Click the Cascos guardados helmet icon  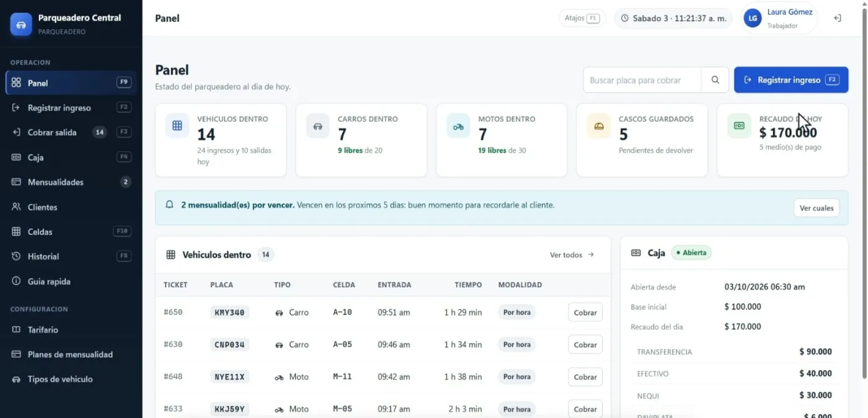click(x=599, y=126)
